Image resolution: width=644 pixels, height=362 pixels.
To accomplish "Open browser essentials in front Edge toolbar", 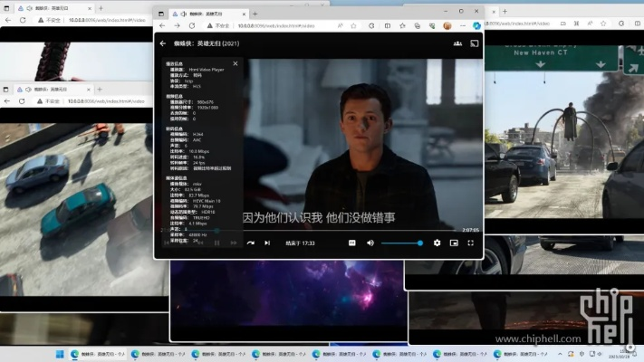I will (432, 25).
